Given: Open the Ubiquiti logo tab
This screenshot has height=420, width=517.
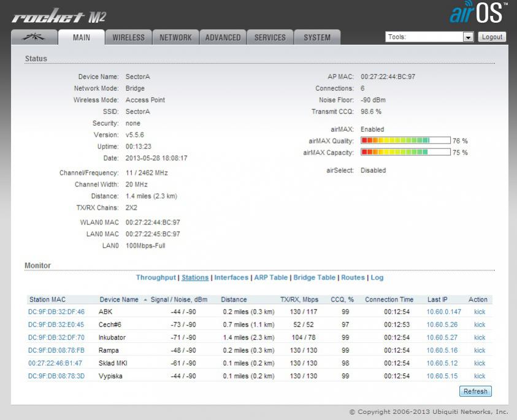Looking at the screenshot, I should pyautogui.click(x=34, y=37).
